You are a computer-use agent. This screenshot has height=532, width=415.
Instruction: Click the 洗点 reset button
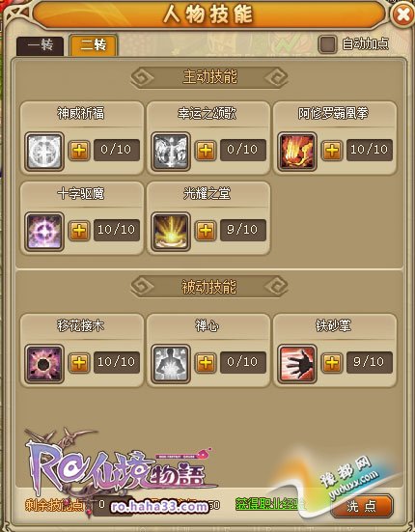click(361, 506)
